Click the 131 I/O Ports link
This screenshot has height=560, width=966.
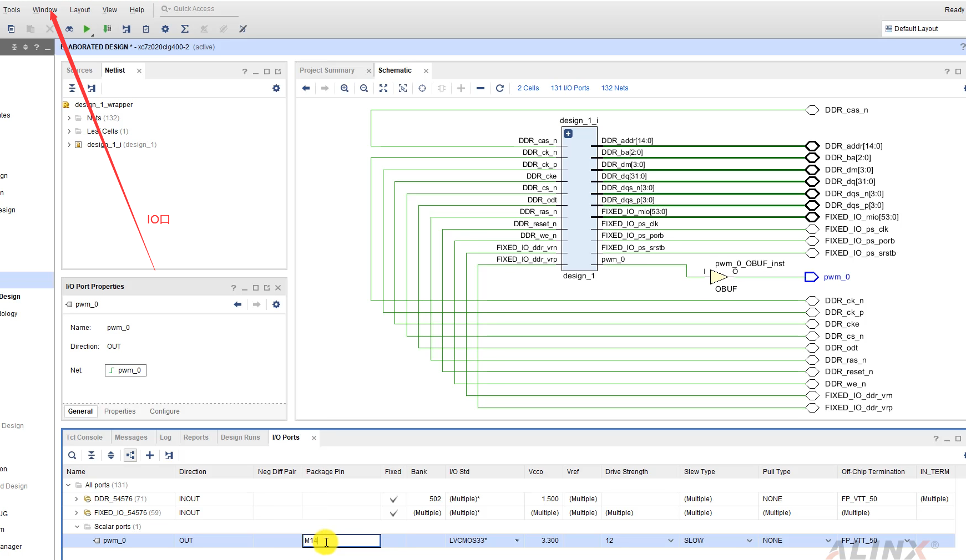570,88
